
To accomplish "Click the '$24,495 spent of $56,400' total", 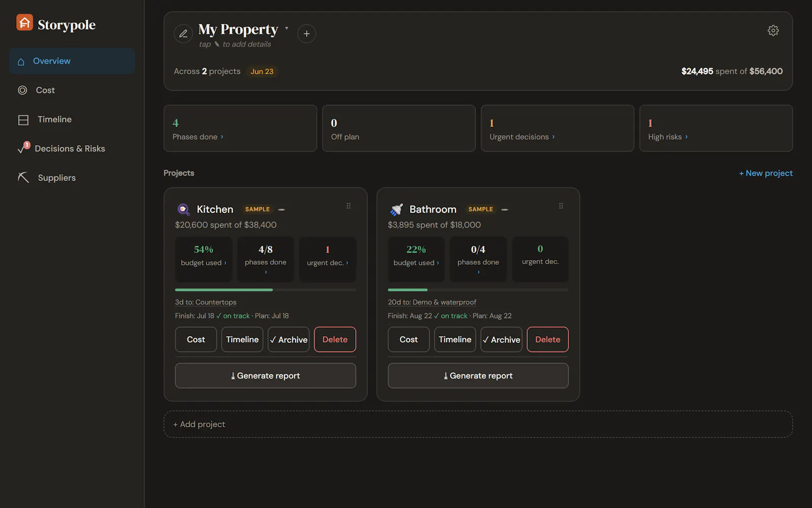I will pos(732,72).
